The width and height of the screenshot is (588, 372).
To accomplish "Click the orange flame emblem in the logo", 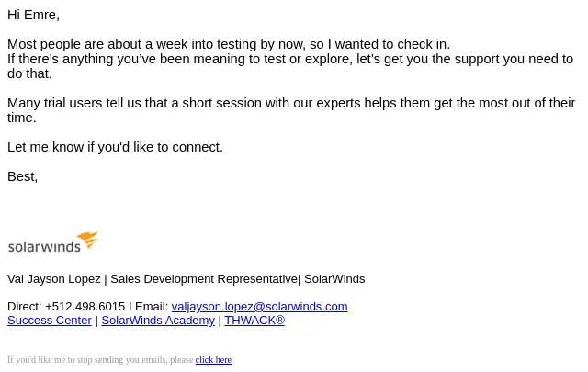I will click(x=88, y=240).
